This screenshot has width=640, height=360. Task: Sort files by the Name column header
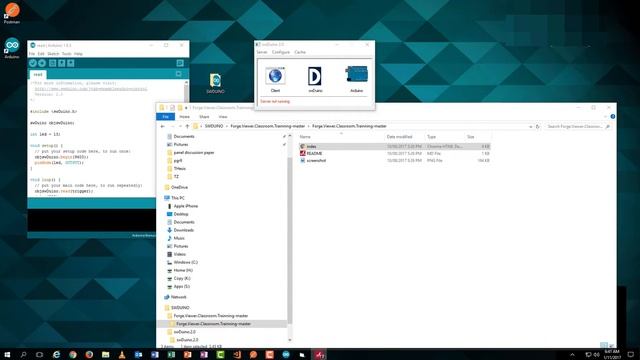[x=305, y=137]
